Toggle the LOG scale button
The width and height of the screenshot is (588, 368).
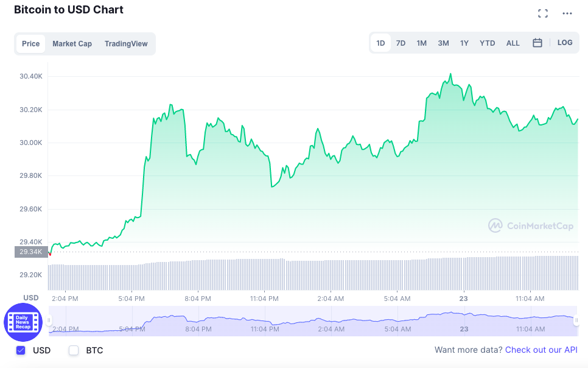[x=565, y=43]
